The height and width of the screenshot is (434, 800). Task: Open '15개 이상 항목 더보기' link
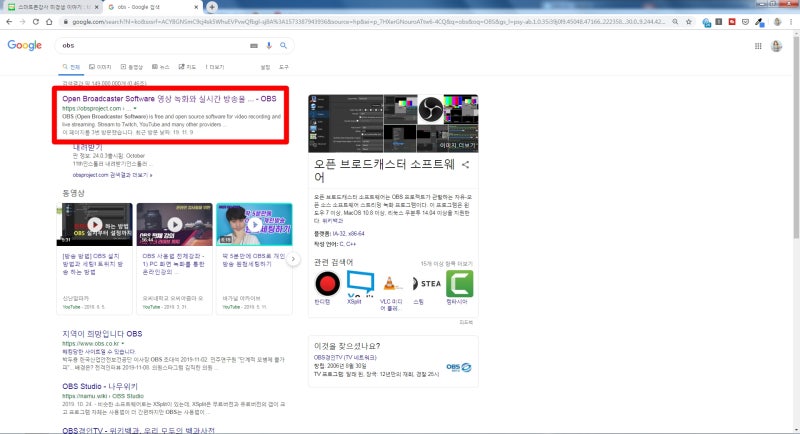446,264
